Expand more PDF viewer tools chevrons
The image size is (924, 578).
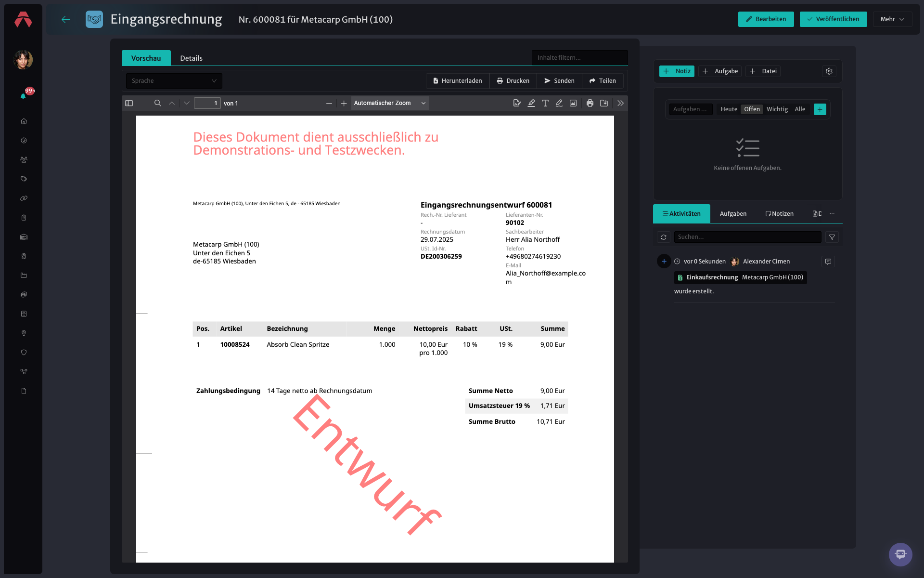[621, 103]
